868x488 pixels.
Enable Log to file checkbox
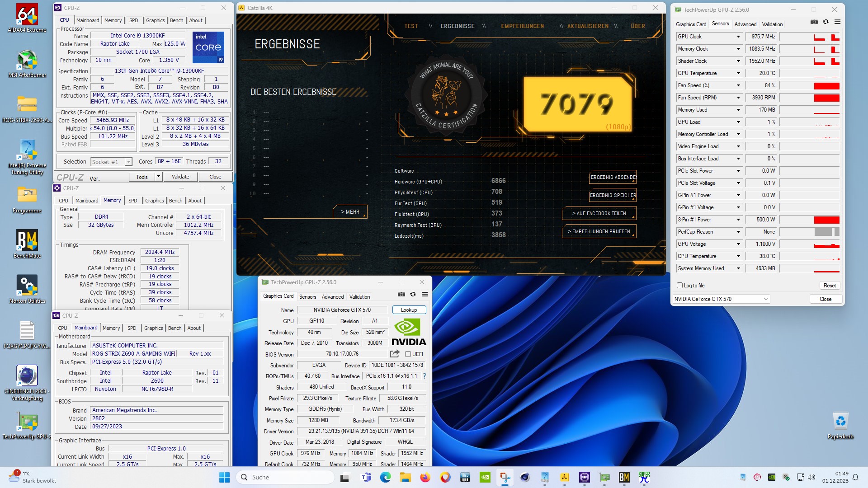pyautogui.click(x=679, y=286)
